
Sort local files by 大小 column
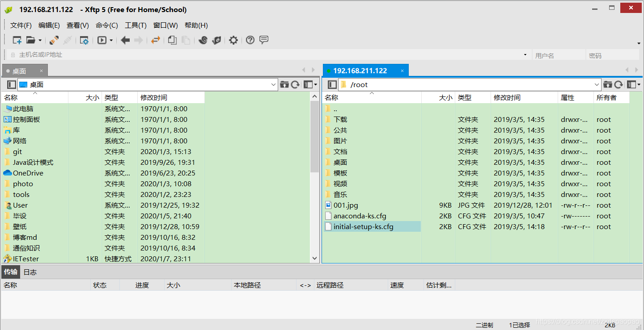pyautogui.click(x=85, y=97)
